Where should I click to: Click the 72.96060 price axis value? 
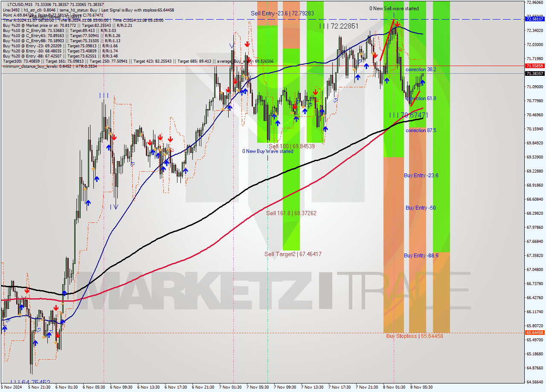click(535, 3)
